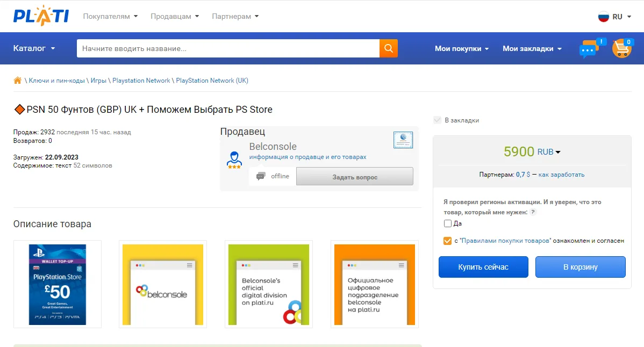Image resolution: width=644 pixels, height=347 pixels.
Task: Open the Каталог dropdown
Action: 34,48
